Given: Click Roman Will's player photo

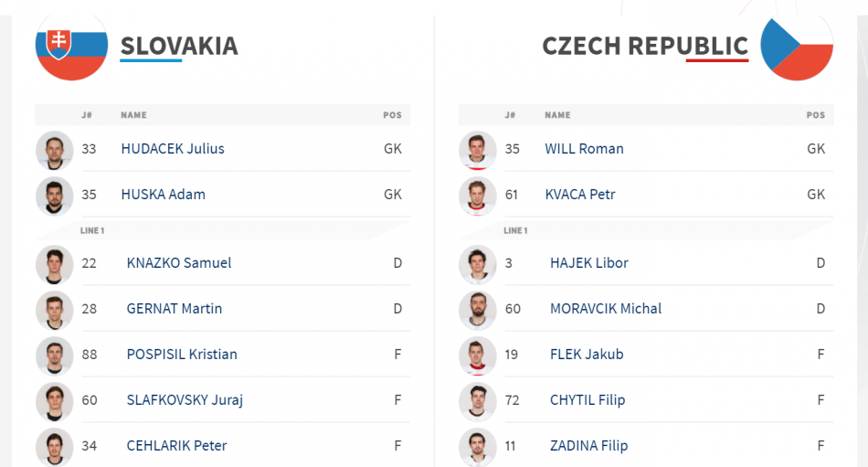Looking at the screenshot, I should coord(477,150).
